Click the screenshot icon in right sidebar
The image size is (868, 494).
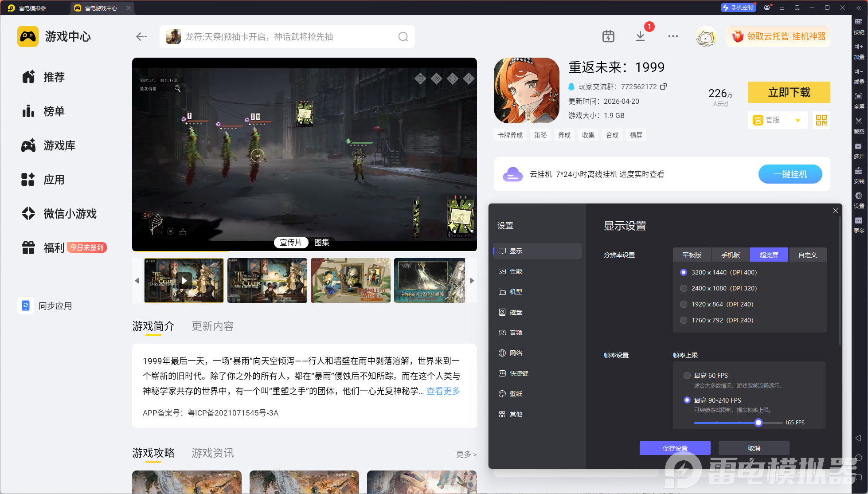[859, 121]
